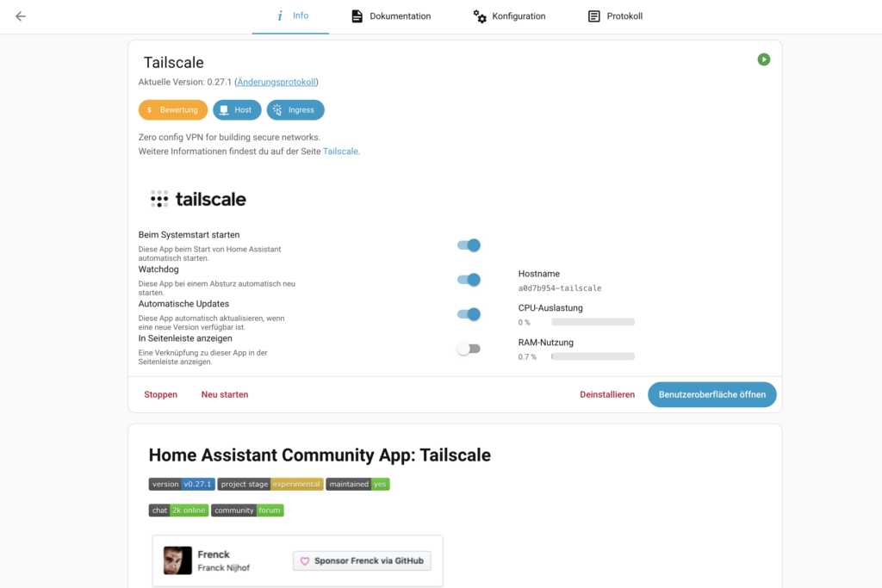Viewport: 882px width, 588px height.
Task: Select the orange Bewertung badge
Action: [173, 109]
